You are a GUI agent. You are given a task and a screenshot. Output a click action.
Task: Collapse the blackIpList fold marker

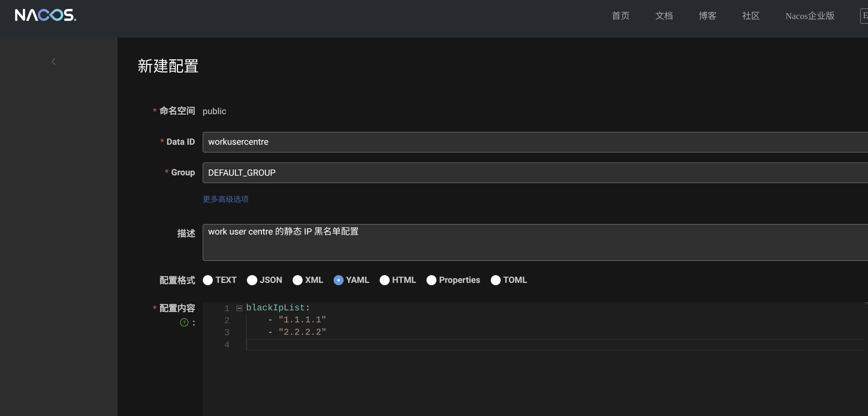(x=239, y=308)
